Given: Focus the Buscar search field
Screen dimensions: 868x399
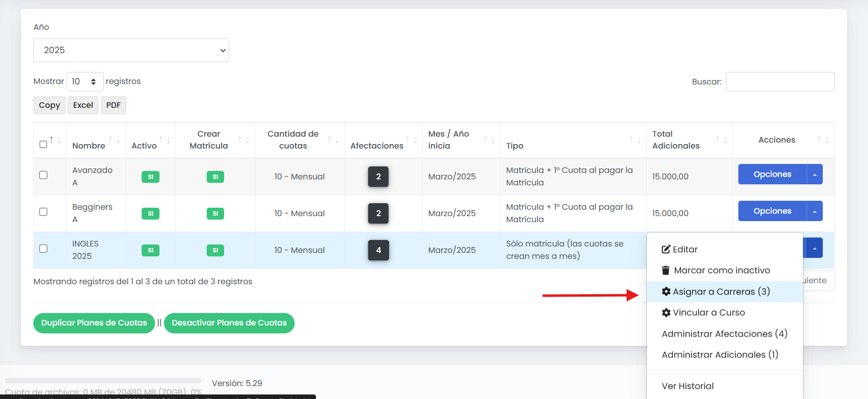Looking at the screenshot, I should pos(780,81).
